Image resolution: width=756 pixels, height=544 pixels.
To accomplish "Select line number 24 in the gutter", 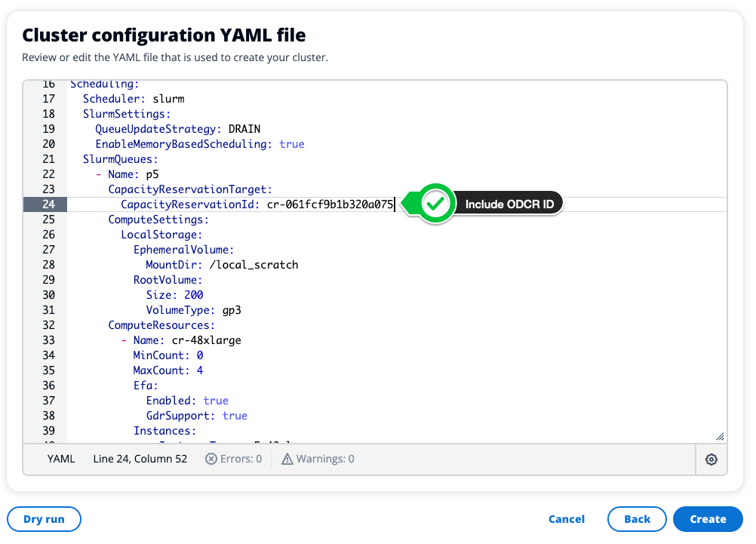I will [48, 204].
